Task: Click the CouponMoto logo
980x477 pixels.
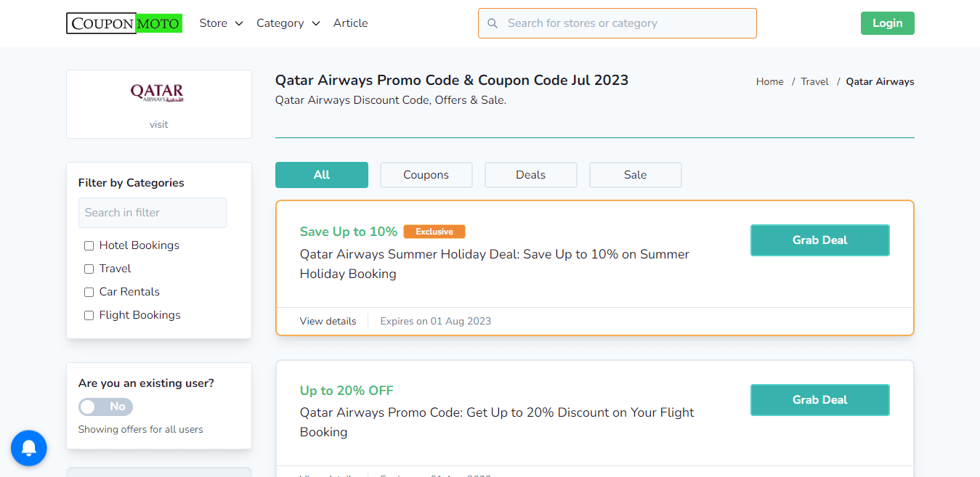Action: [x=123, y=23]
